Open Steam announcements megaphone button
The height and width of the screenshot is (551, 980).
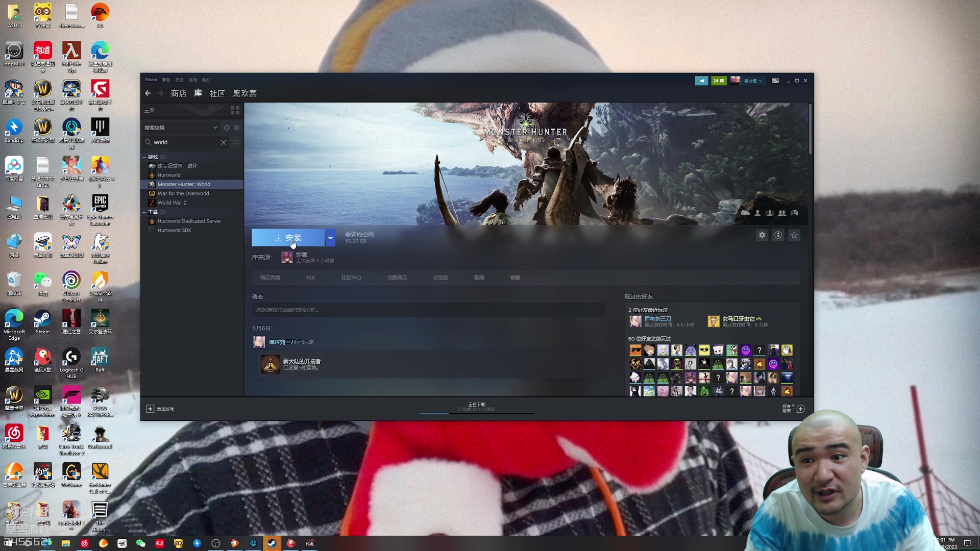(702, 81)
